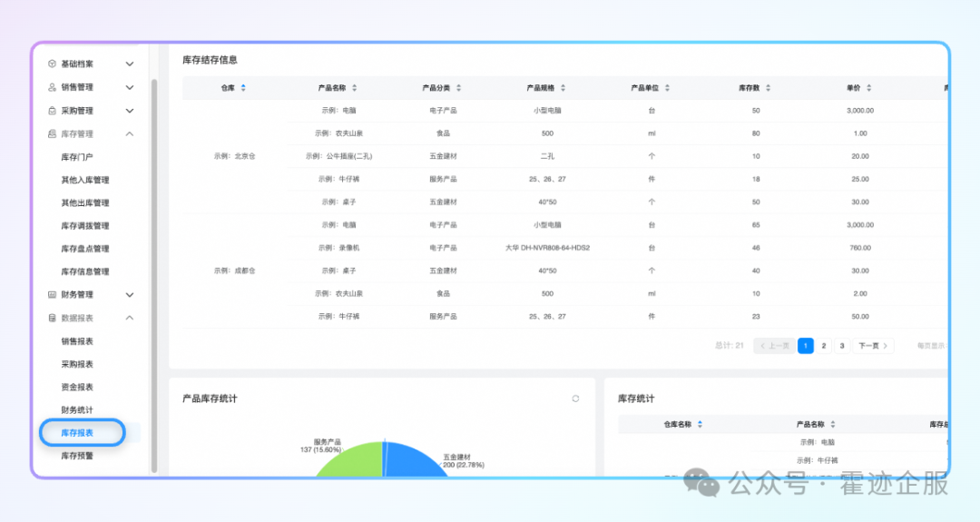Image resolution: width=980 pixels, height=522 pixels.
Task: Click the 基础档案 cube icon in sidebar
Action: (52, 64)
